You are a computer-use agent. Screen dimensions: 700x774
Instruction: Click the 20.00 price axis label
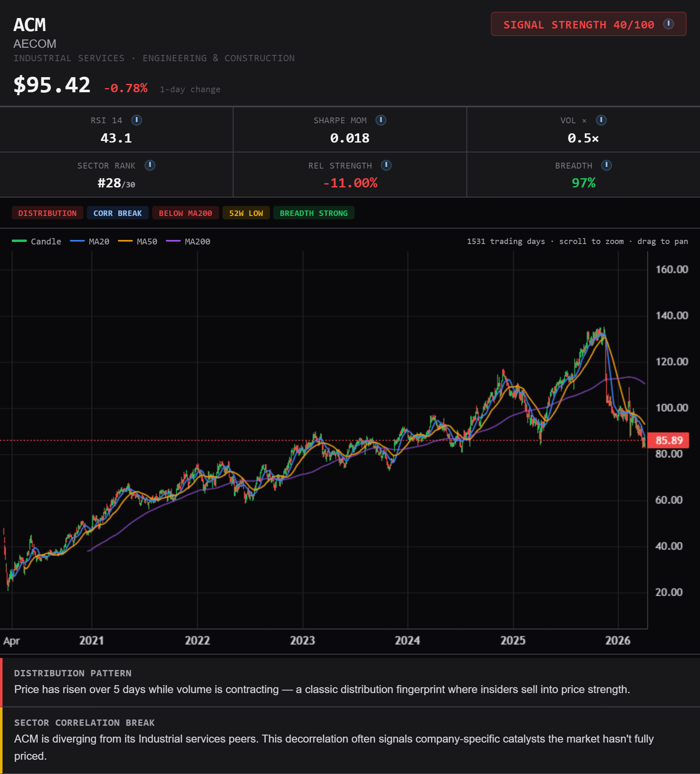pyautogui.click(x=669, y=592)
